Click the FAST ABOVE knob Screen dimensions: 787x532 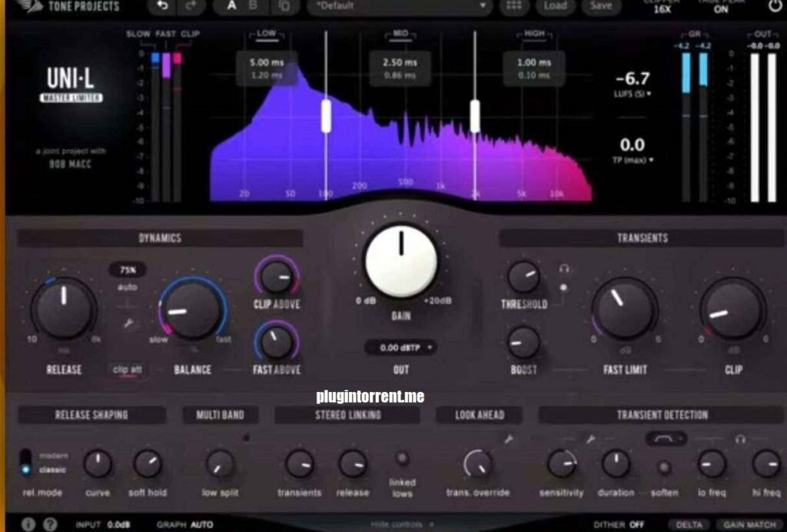[277, 343]
